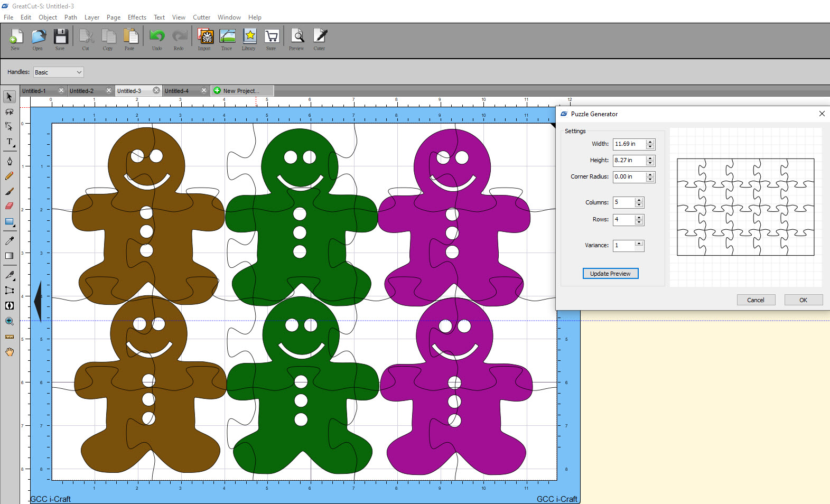
Task: Increase the puzzle Columns count
Action: coord(639,200)
